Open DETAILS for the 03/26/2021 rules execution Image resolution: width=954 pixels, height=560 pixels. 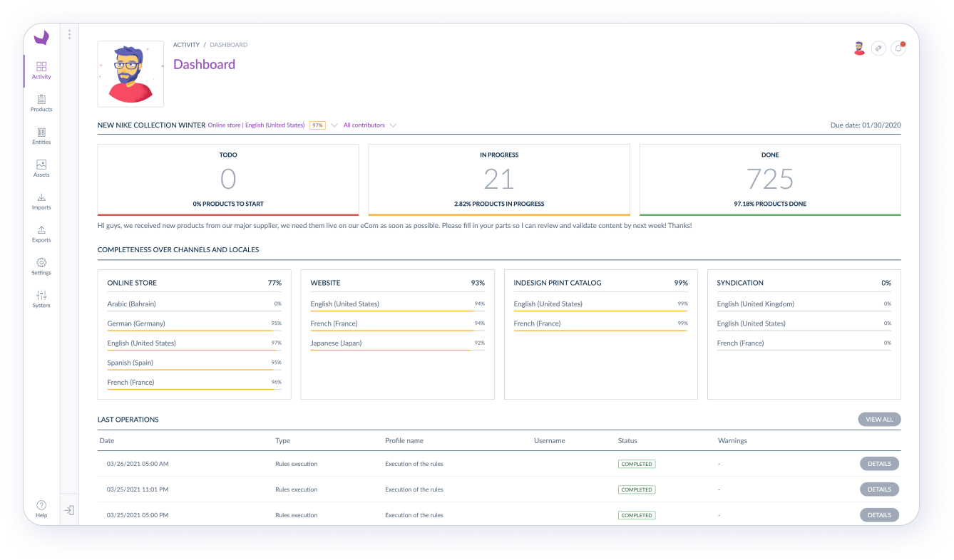click(x=879, y=463)
